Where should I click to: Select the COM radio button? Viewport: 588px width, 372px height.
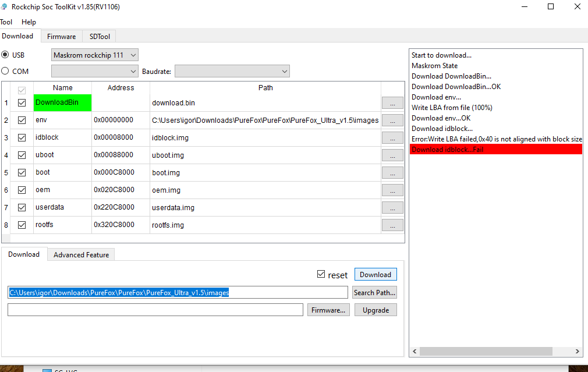(x=6, y=72)
